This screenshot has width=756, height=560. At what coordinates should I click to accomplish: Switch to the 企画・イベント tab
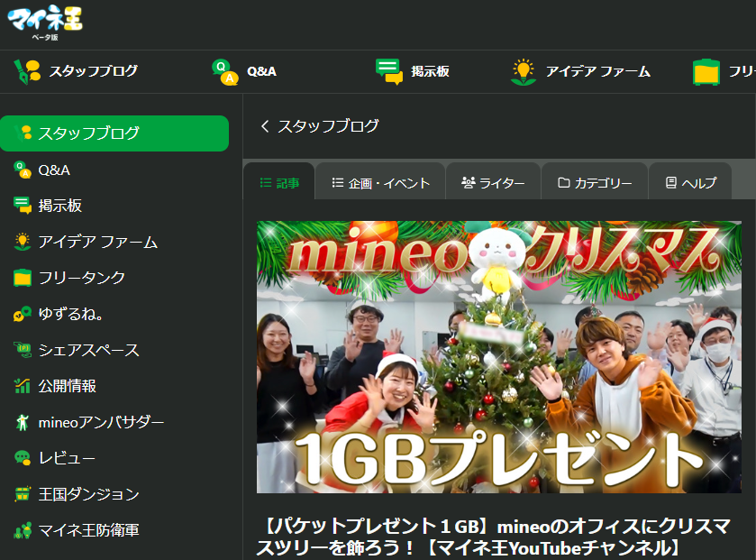tap(380, 182)
